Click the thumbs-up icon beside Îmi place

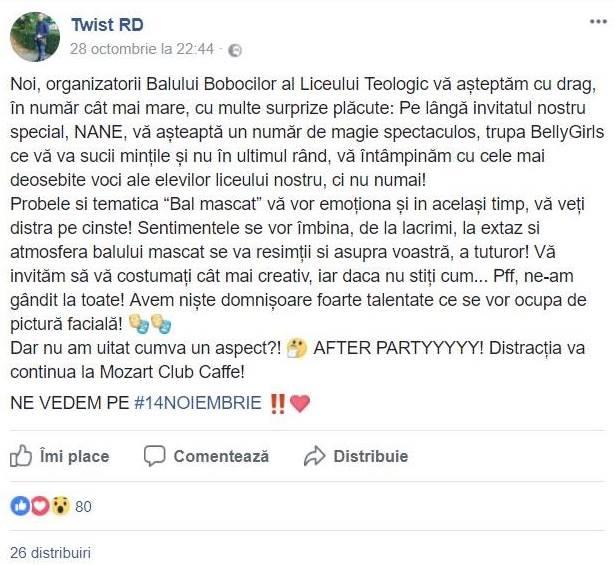[21, 456]
